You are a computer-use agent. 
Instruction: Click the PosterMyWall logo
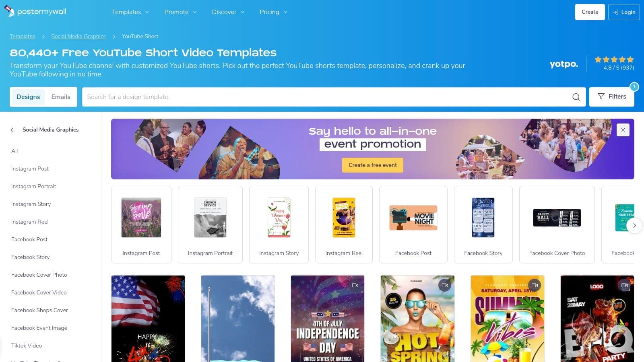pyautogui.click(x=35, y=12)
